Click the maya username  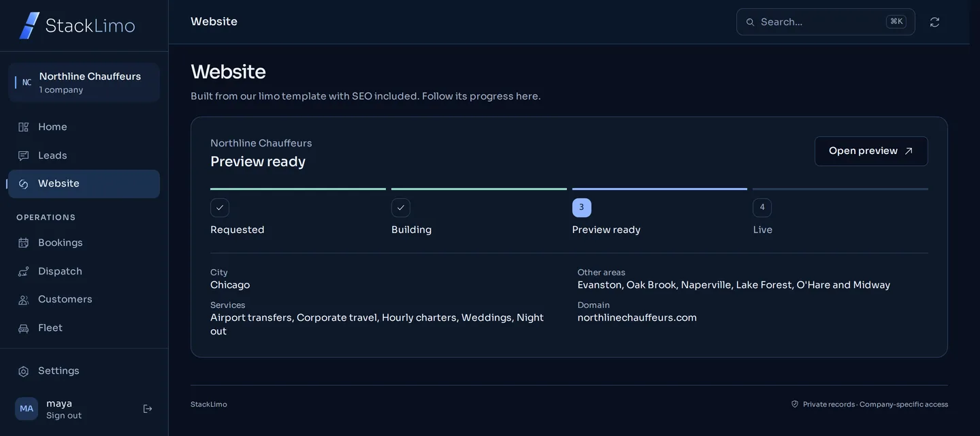[59, 403]
